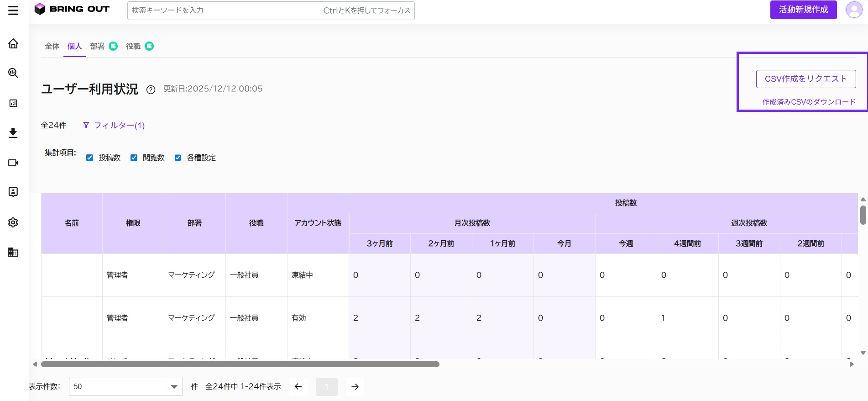Focus the keyword search field
The width and height of the screenshot is (868, 401).
click(x=271, y=11)
